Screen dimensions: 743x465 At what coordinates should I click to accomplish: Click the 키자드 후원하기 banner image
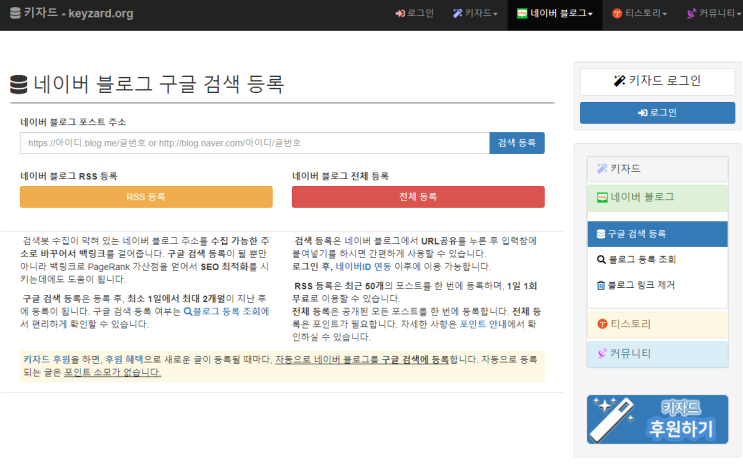[x=657, y=420]
